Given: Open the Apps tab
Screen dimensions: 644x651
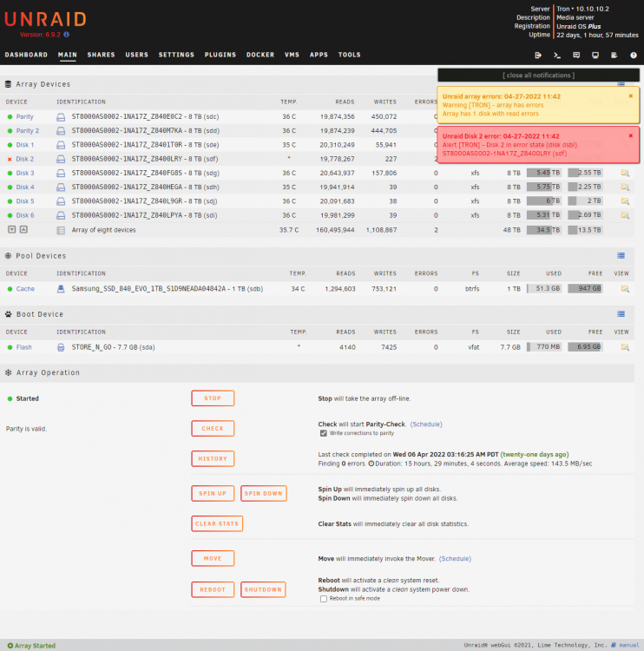Looking at the screenshot, I should (x=319, y=55).
